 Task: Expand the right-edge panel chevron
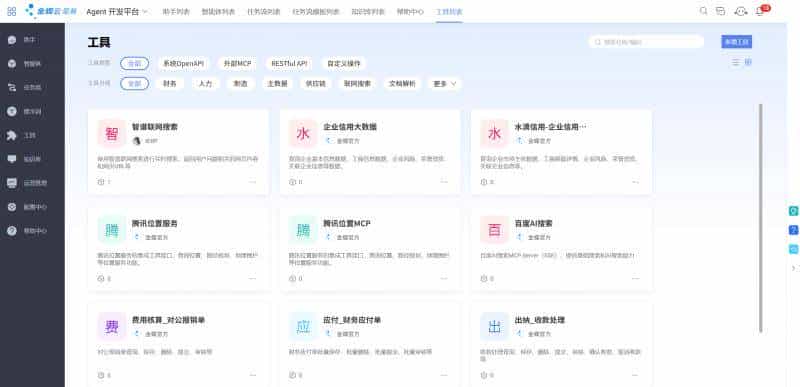point(793,268)
